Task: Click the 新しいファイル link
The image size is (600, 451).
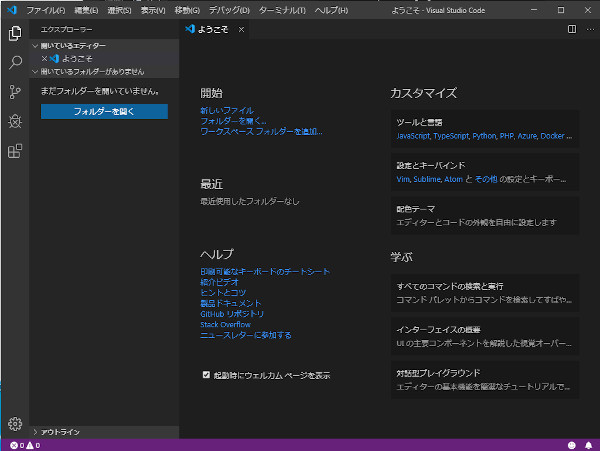Action: coord(227,111)
